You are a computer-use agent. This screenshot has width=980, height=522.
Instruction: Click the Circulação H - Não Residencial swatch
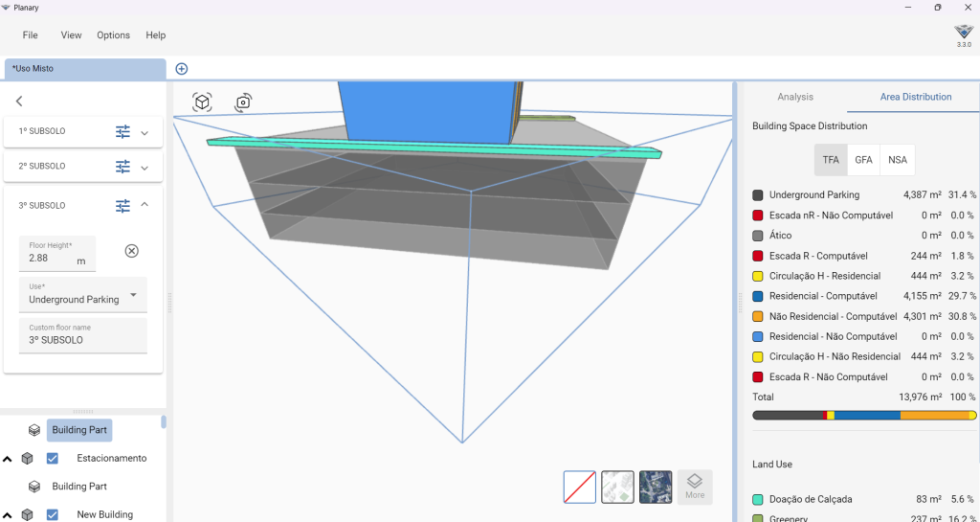tap(758, 356)
